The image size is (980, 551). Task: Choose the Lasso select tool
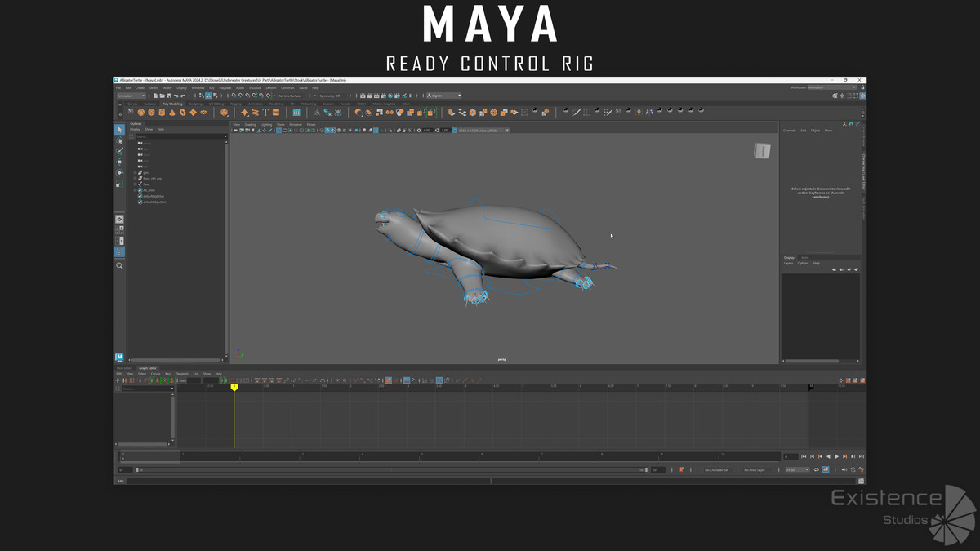pyautogui.click(x=119, y=140)
